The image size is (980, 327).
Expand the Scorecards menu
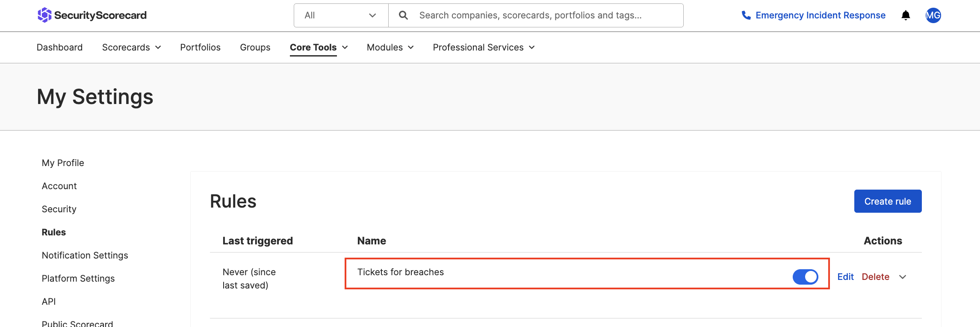[132, 48]
